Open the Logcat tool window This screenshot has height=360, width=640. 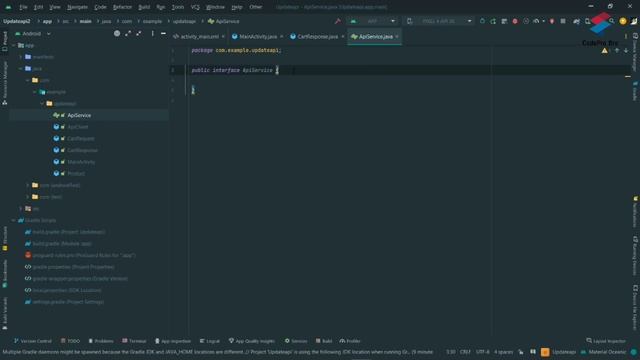point(210,341)
